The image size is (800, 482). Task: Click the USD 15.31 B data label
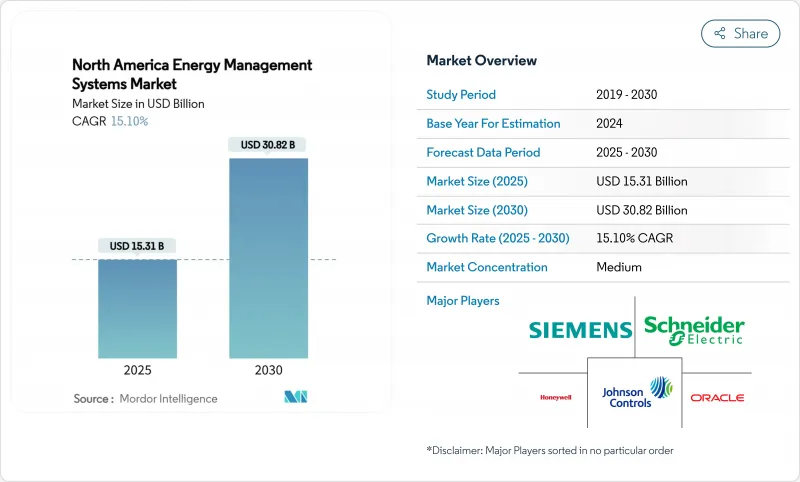tap(137, 246)
